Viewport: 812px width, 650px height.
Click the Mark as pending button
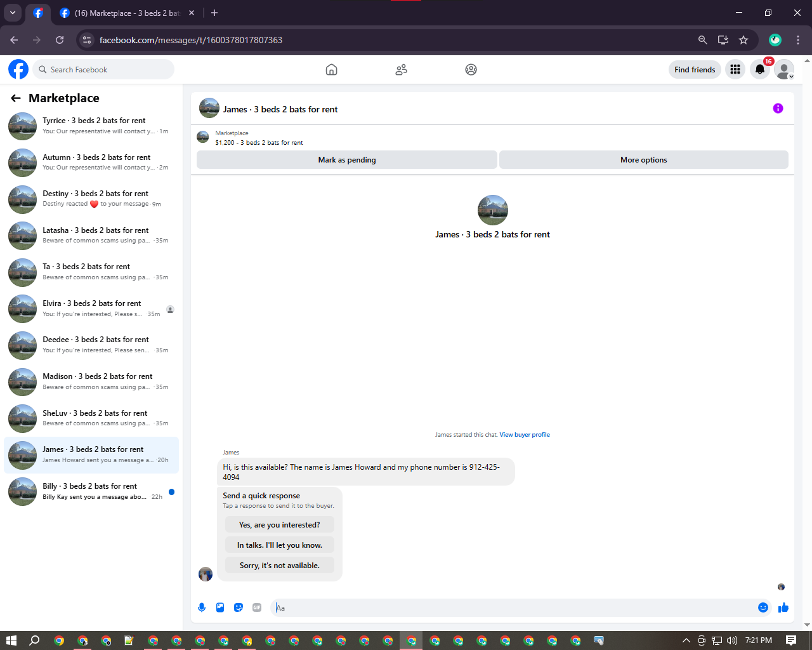coord(347,160)
